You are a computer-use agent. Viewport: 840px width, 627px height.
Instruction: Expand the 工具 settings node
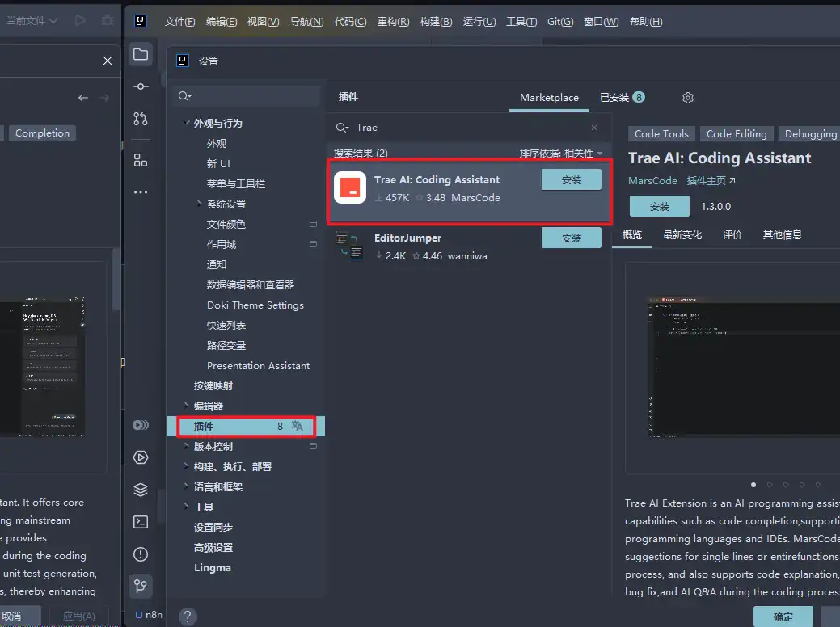click(x=187, y=507)
